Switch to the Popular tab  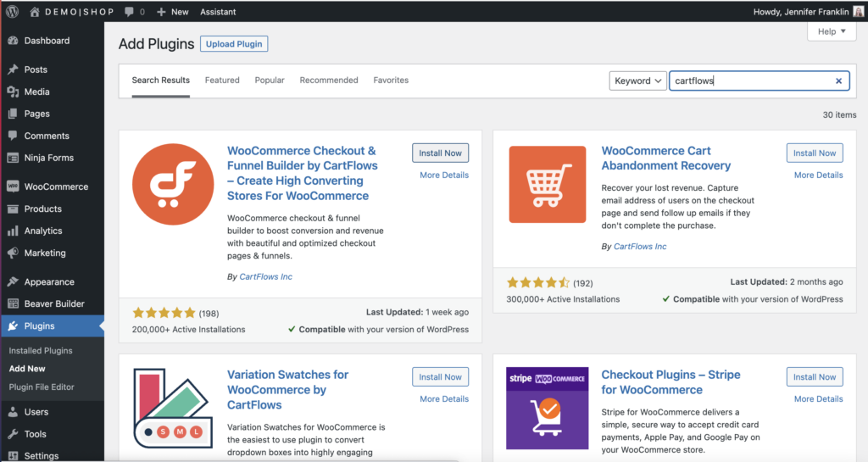click(270, 81)
